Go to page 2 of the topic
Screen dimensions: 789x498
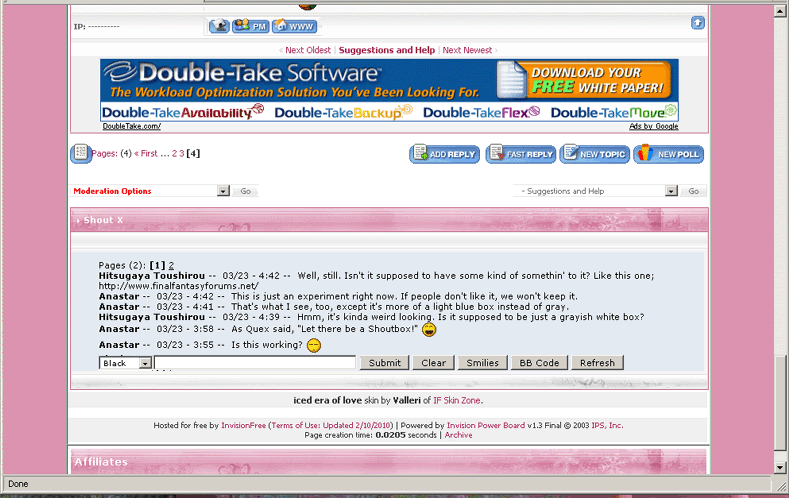point(174,154)
